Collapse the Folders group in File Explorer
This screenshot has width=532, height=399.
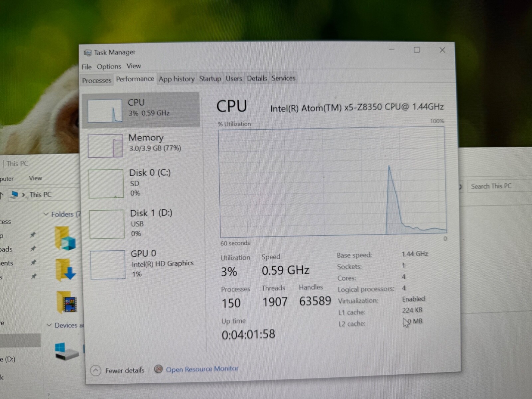point(46,214)
